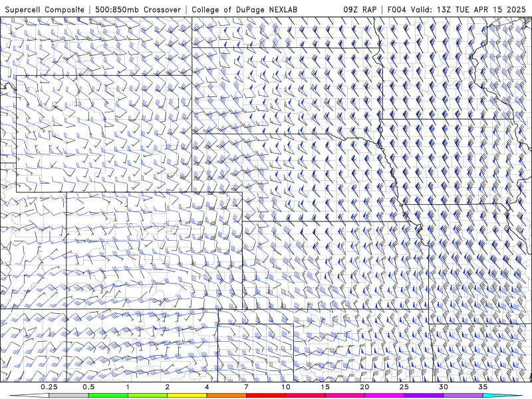Click the "15" scale label
Screen dimensions: 532x399
[x=325, y=387]
